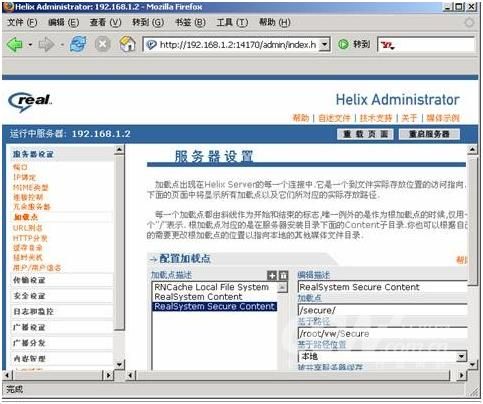Click the 重启服务器 button
Viewport: 483px width, 404px height.
click(429, 134)
